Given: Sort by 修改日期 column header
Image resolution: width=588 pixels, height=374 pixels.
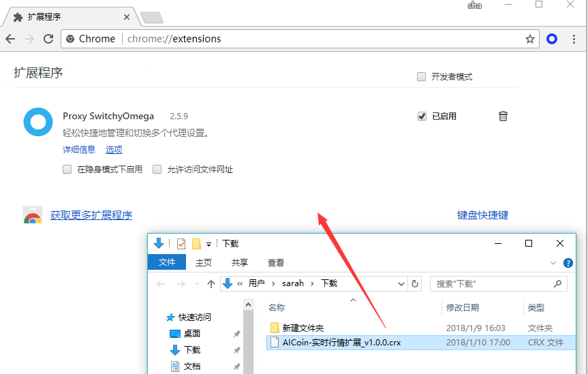Looking at the screenshot, I should [x=463, y=308].
